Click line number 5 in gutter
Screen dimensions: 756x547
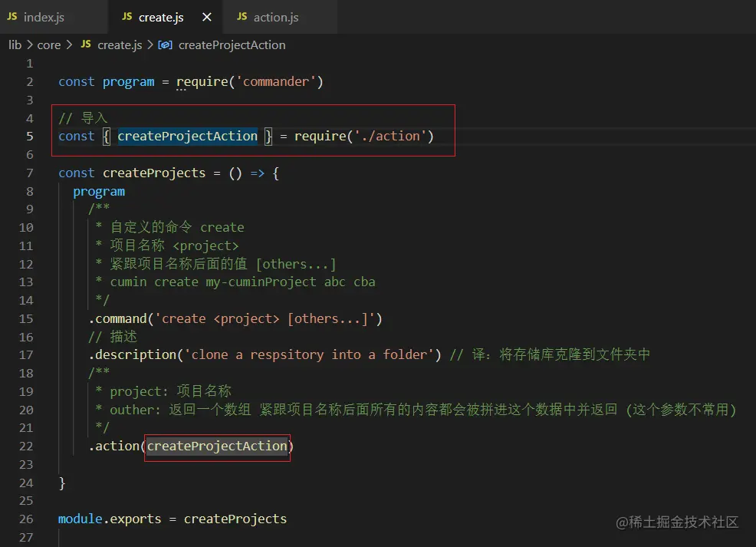point(29,137)
